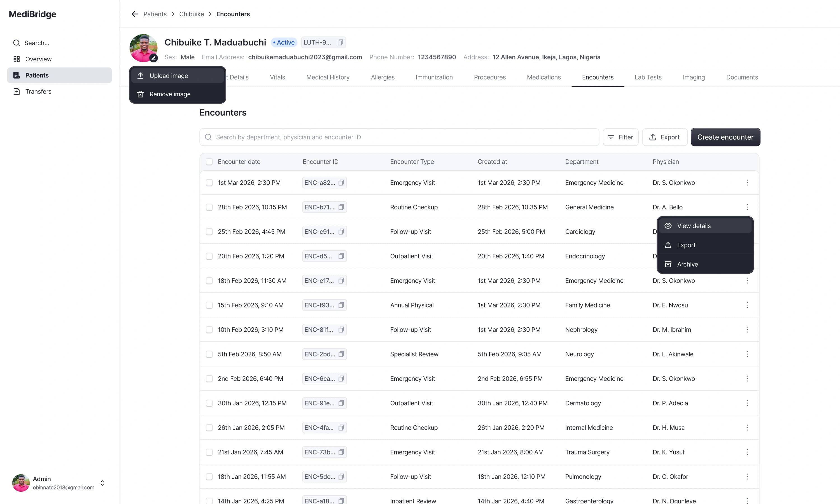The image size is (840, 504).
Task: Open row menu for 1st Mar 2026 encounter
Action: [x=747, y=183]
